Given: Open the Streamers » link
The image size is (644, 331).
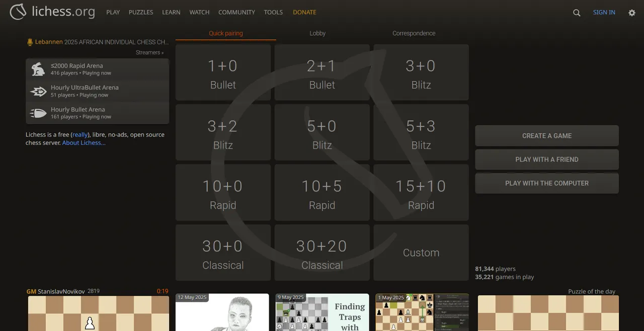Looking at the screenshot, I should pos(149,52).
